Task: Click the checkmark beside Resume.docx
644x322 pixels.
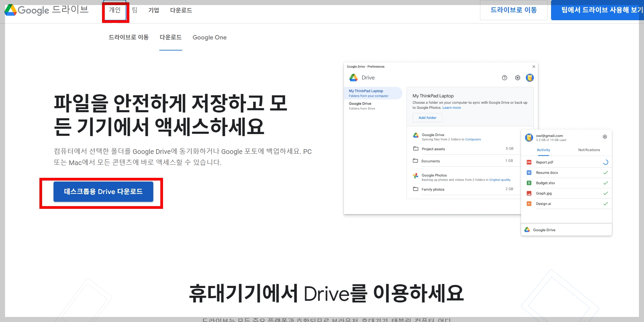Action: pos(606,173)
